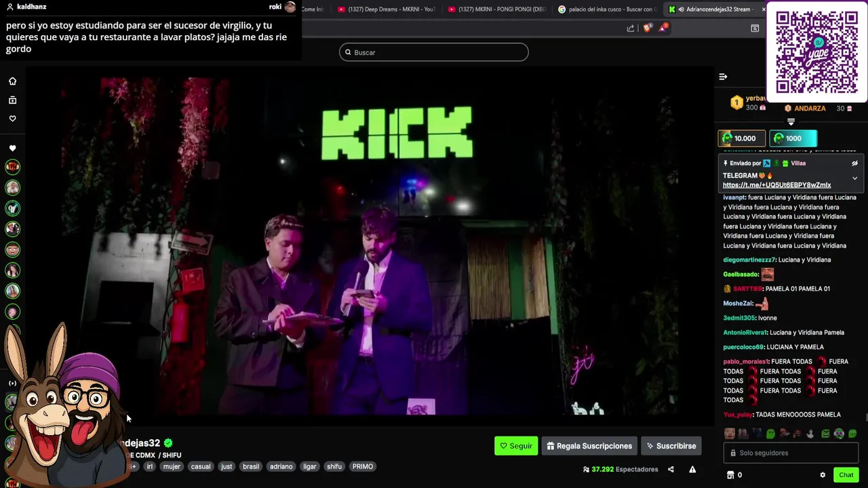868x488 pixels.
Task: Click the Solo seguidores chat input box
Action: 791,453
